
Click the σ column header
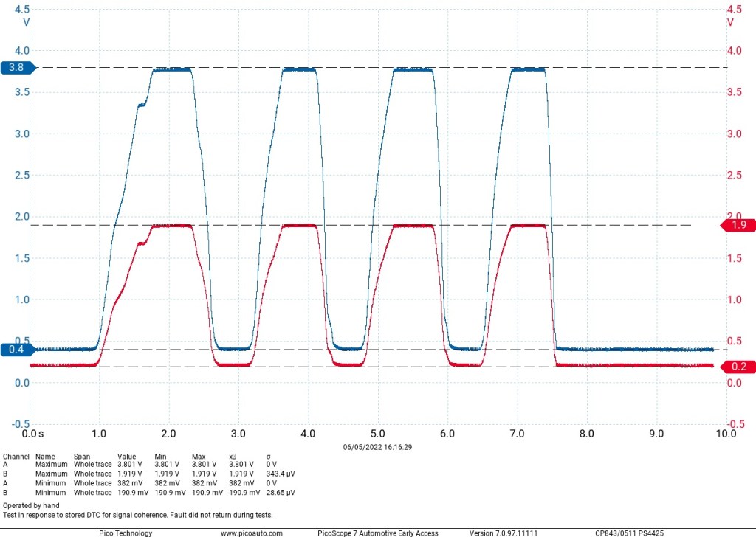pos(269,457)
